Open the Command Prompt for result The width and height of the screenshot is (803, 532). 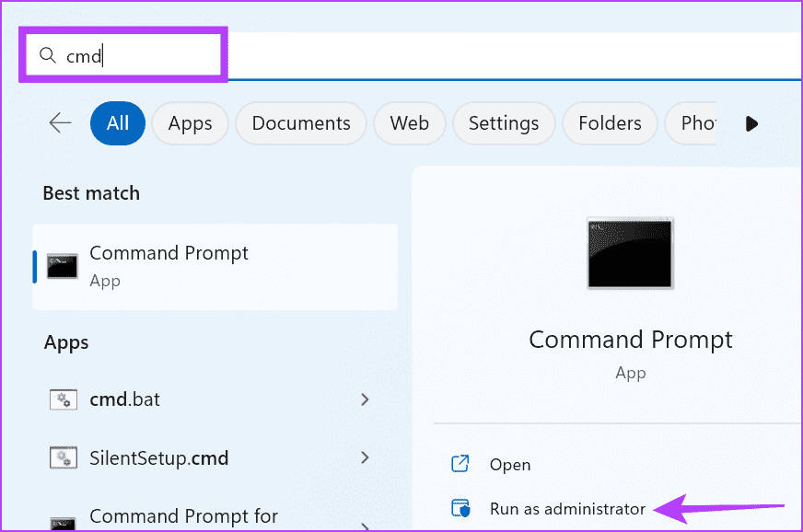pyautogui.click(x=215, y=516)
